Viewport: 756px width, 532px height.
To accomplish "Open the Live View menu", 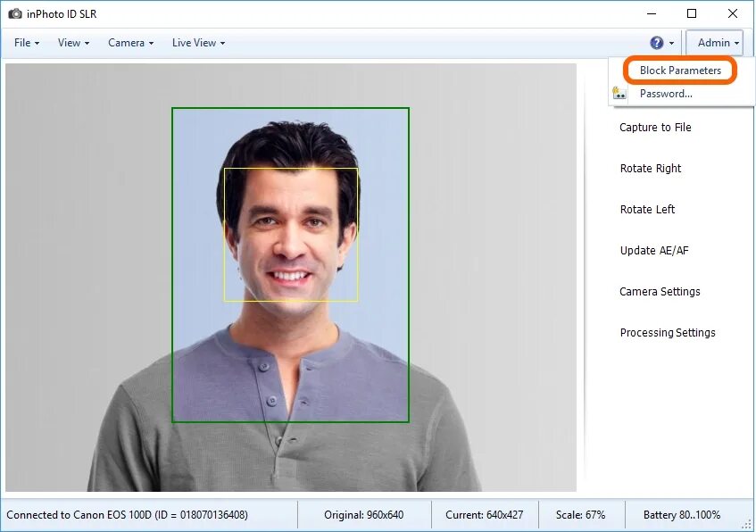I will 198,43.
